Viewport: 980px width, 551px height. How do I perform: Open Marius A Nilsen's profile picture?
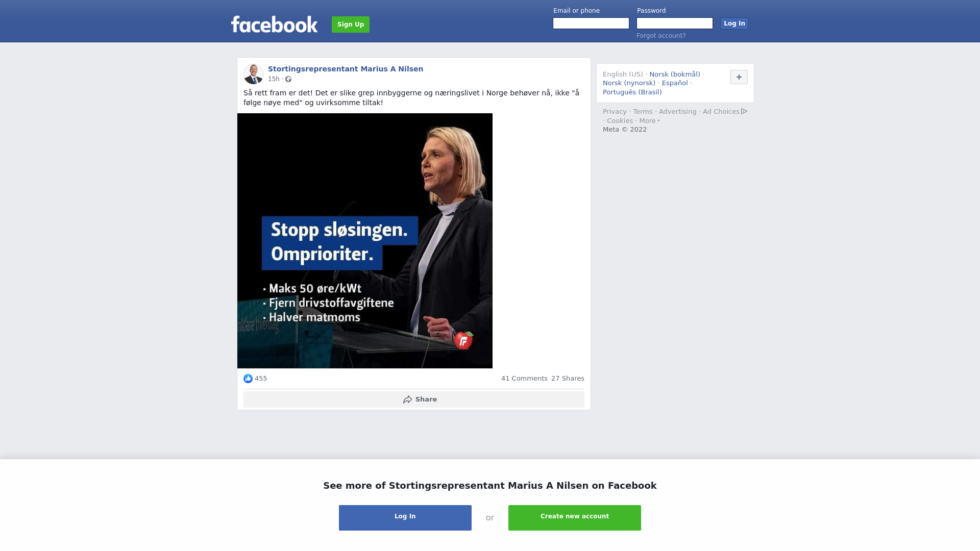click(x=253, y=74)
